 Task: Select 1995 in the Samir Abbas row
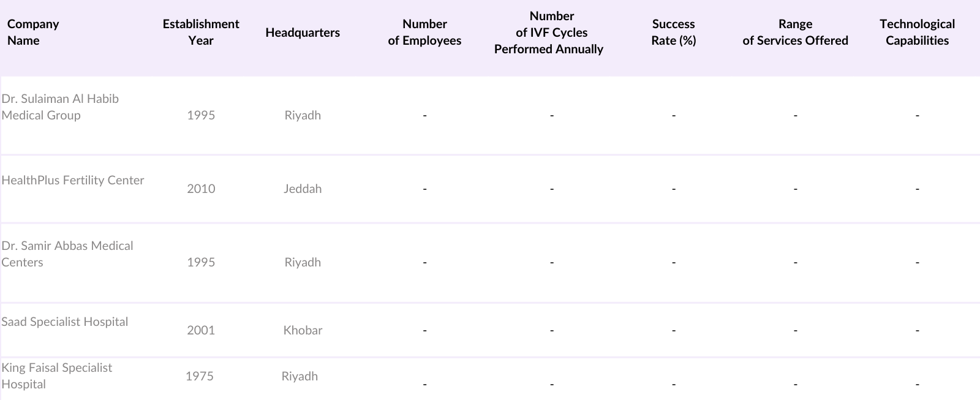(201, 262)
